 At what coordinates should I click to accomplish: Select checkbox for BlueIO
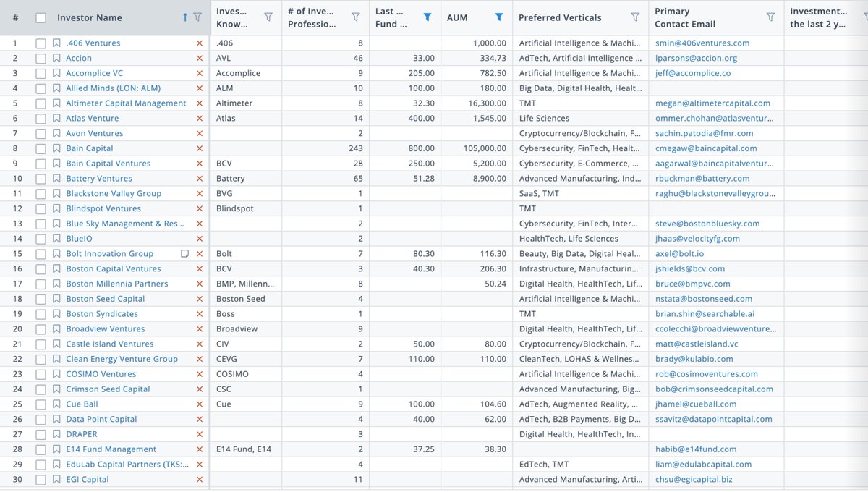(x=41, y=239)
